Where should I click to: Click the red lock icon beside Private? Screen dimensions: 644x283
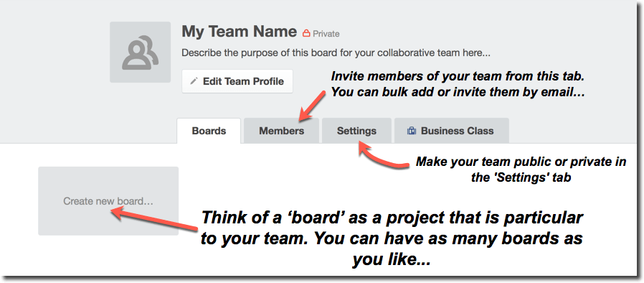306,33
